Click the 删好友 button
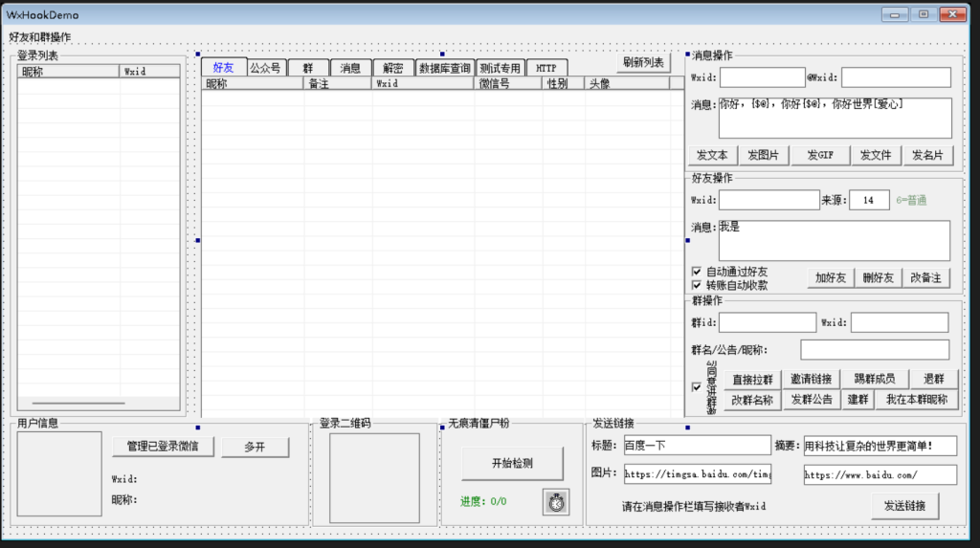Viewport: 980px width, 548px height. (x=879, y=277)
